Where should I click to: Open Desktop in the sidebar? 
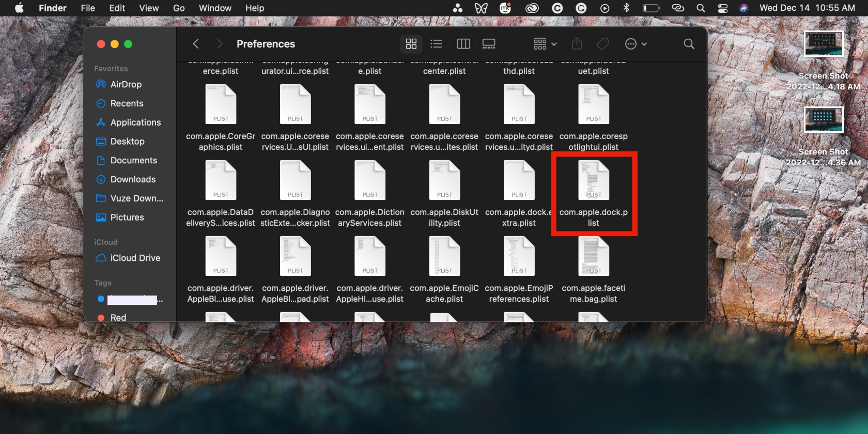(127, 142)
